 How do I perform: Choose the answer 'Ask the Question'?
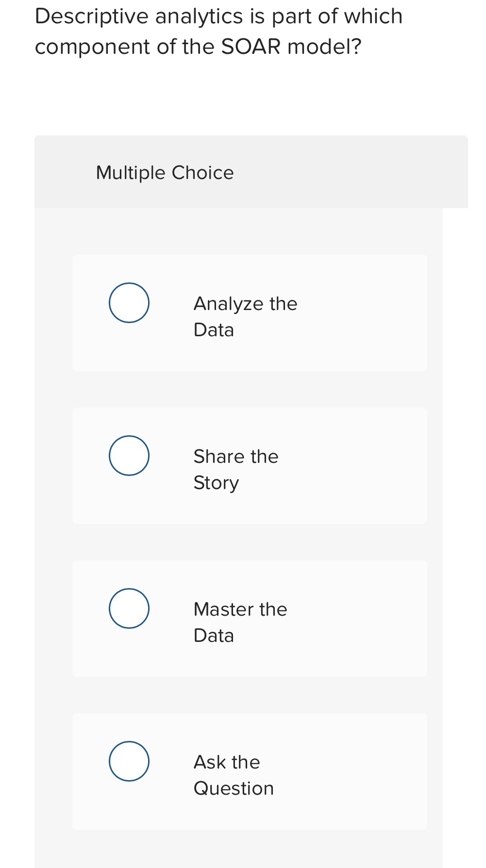point(234,774)
